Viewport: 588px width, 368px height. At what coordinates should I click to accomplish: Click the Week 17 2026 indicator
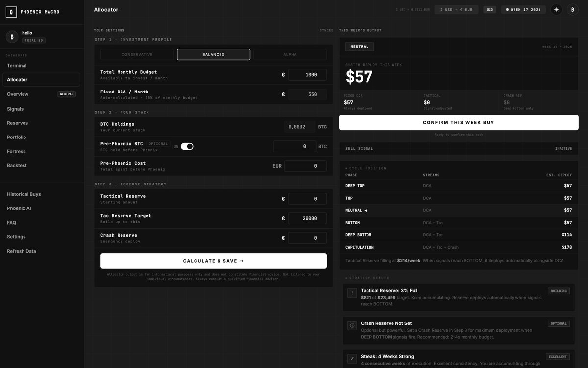coord(523,9)
